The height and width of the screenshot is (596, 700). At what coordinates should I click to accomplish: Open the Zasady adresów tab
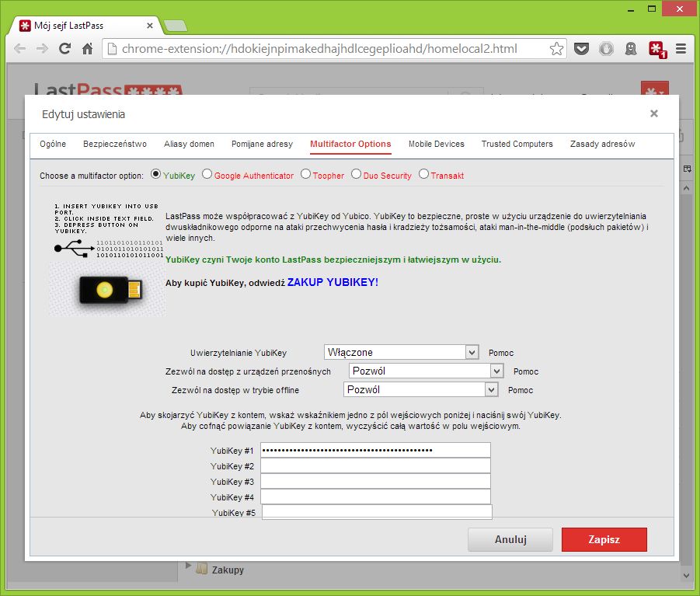tap(602, 144)
